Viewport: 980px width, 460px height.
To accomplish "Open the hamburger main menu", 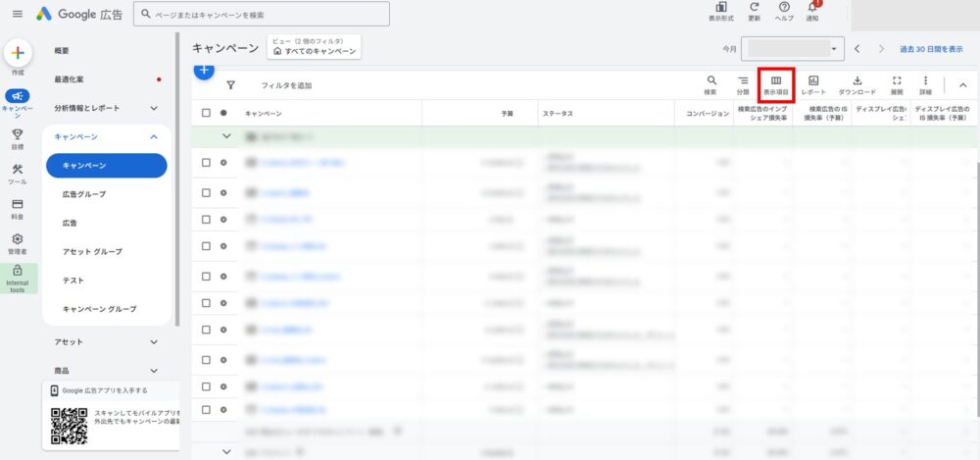I will 17,14.
